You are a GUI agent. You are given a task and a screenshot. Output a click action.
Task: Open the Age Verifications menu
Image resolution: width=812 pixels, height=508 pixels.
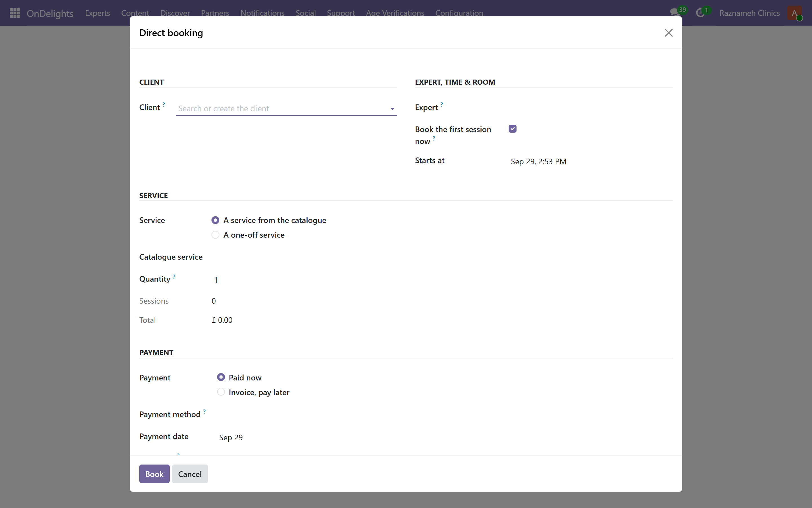point(395,13)
